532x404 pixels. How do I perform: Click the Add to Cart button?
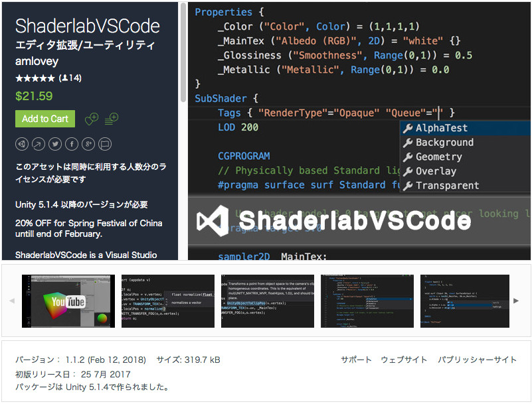click(45, 119)
